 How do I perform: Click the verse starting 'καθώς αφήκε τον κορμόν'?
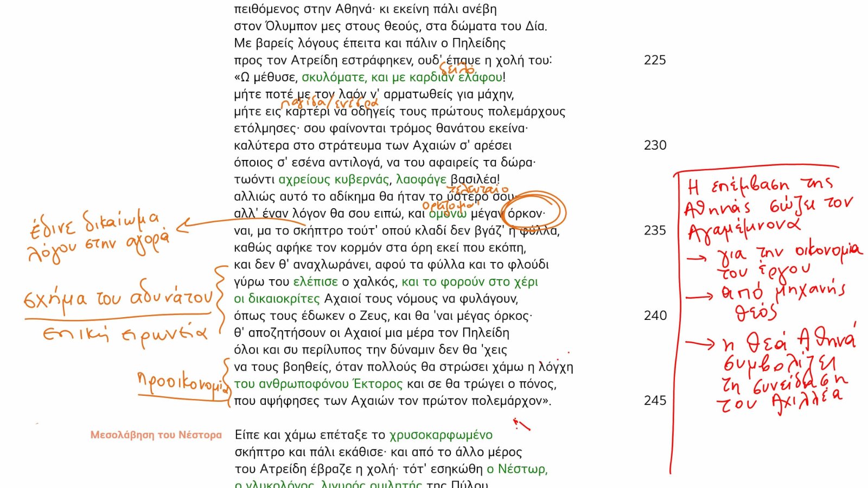380,248
